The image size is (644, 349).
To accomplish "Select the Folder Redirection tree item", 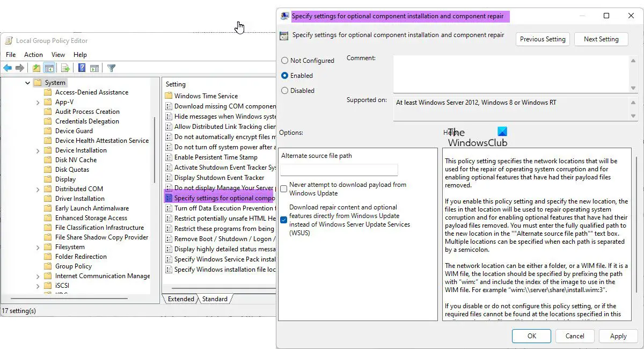I will tap(81, 257).
